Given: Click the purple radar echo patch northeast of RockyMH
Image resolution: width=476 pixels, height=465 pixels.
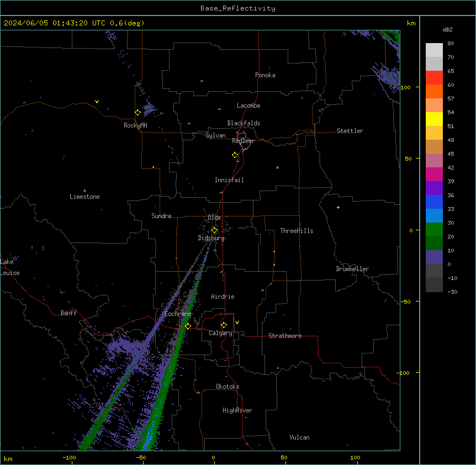Looking at the screenshot, I should coord(149,108).
